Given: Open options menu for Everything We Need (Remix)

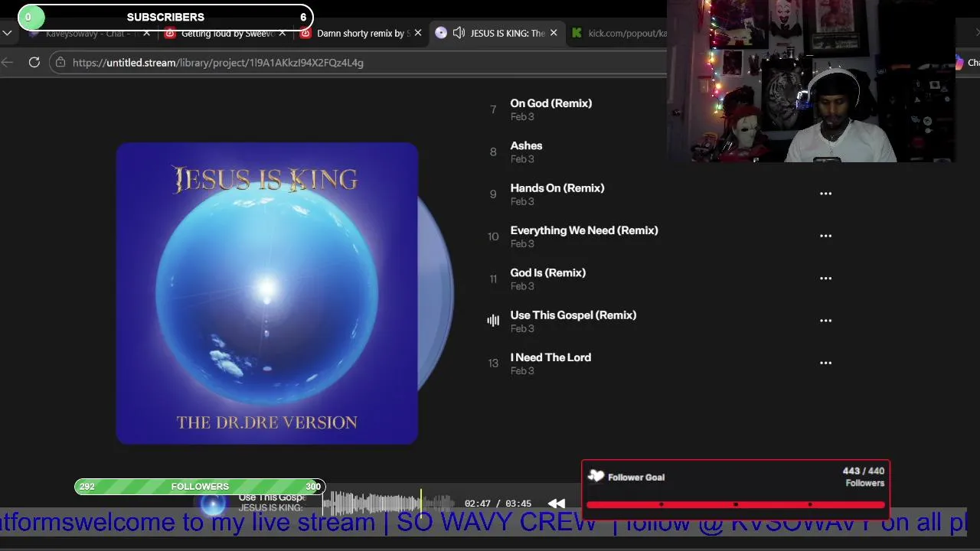Looking at the screenshot, I should pyautogui.click(x=825, y=236).
